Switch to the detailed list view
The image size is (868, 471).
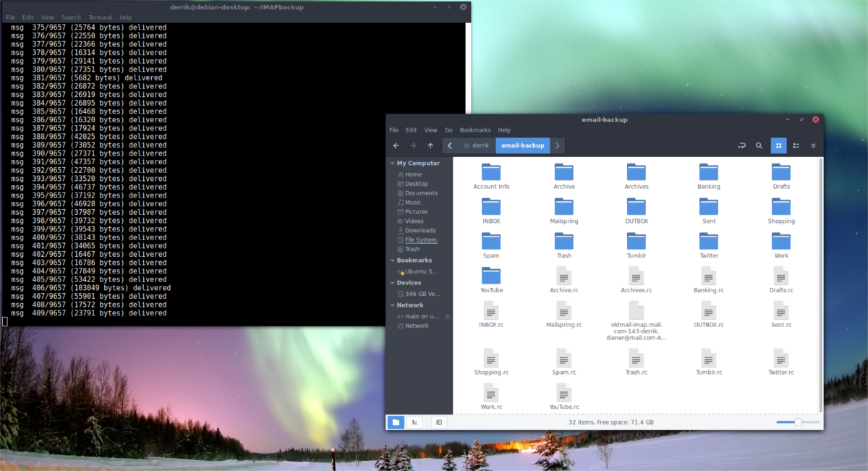point(796,145)
